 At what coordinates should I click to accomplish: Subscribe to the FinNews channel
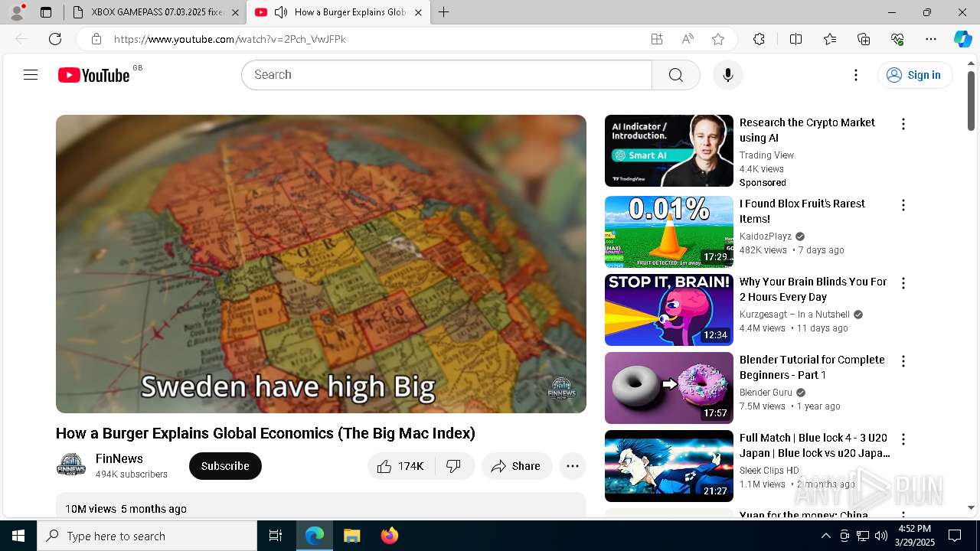coord(225,466)
